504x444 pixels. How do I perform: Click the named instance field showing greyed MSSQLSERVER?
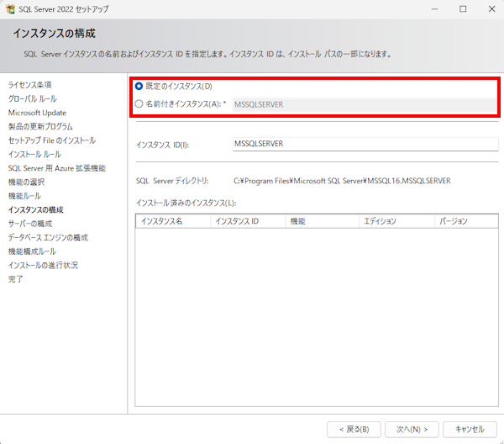pyautogui.click(x=365, y=104)
